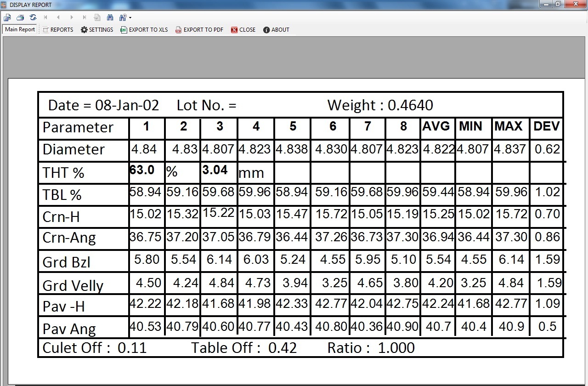This screenshot has width=588, height=386.
Task: Select the Main Report tab
Action: coord(20,29)
